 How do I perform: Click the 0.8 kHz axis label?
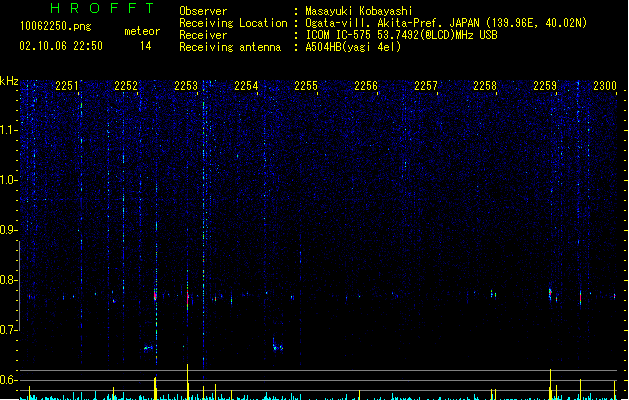[8, 280]
